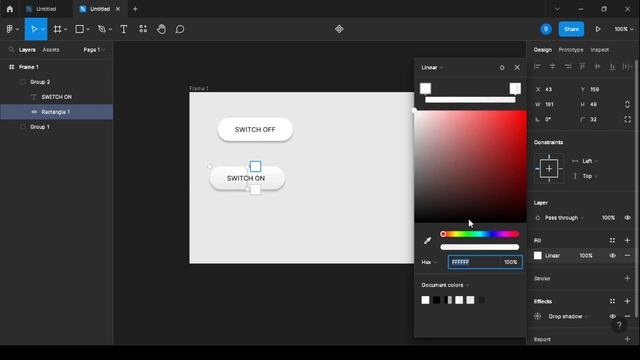Image resolution: width=640 pixels, height=360 pixels.
Task: Close the Linear color picker panel
Action: click(x=517, y=68)
